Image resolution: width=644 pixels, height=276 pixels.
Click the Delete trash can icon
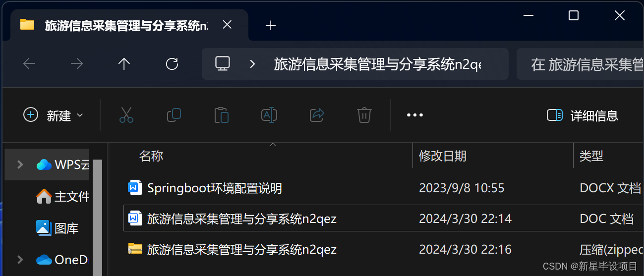click(x=364, y=115)
